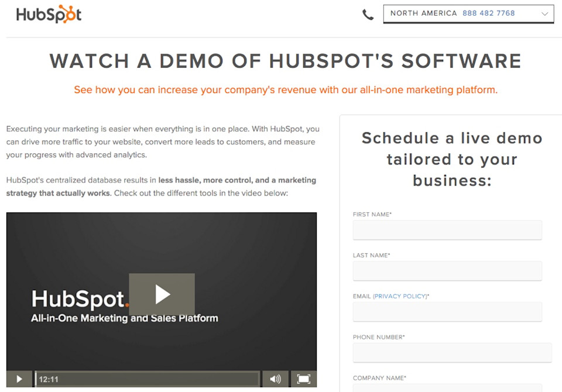Click the 'Watch a Demo of HubSpot's Software' heading

[x=286, y=61]
